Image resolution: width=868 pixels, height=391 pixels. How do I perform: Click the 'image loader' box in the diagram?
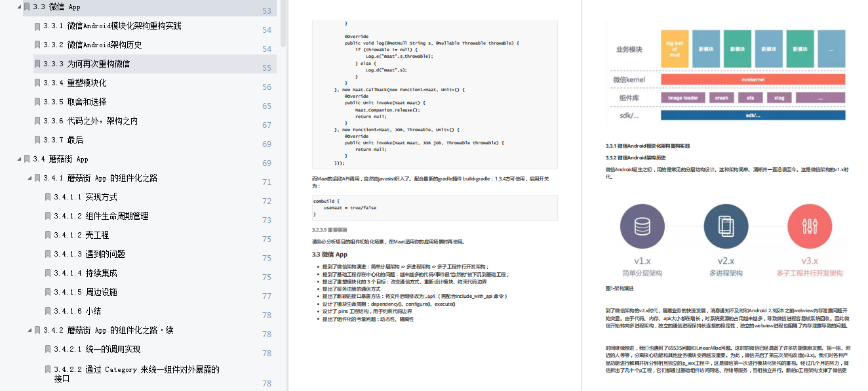pyautogui.click(x=682, y=98)
